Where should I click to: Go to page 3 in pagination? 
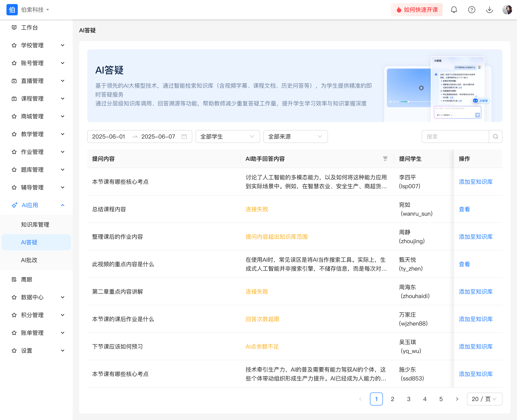(x=409, y=399)
